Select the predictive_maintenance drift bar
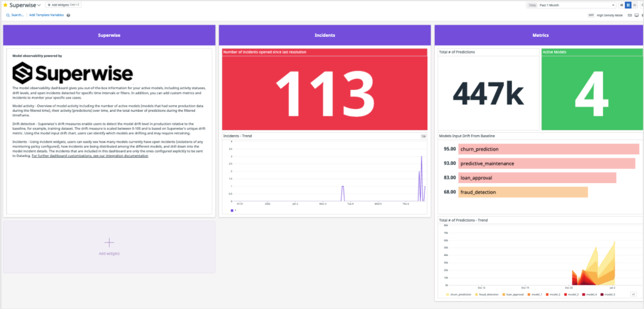 [x=547, y=163]
